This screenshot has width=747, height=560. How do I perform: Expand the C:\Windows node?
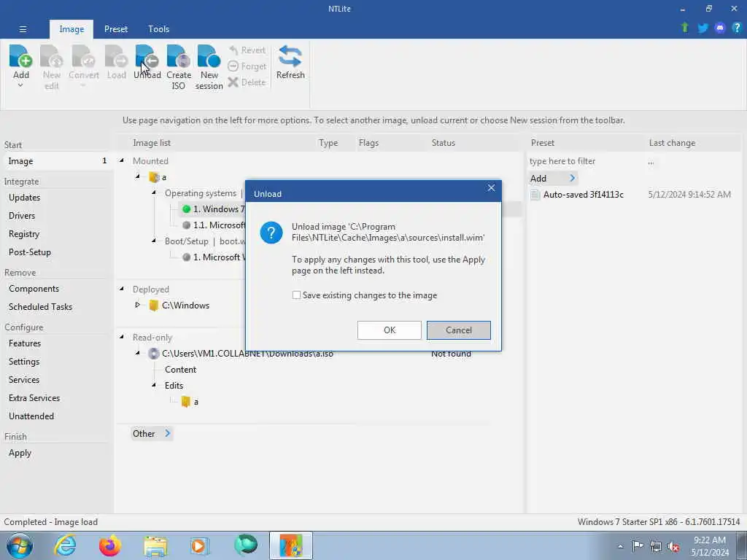[138, 305]
